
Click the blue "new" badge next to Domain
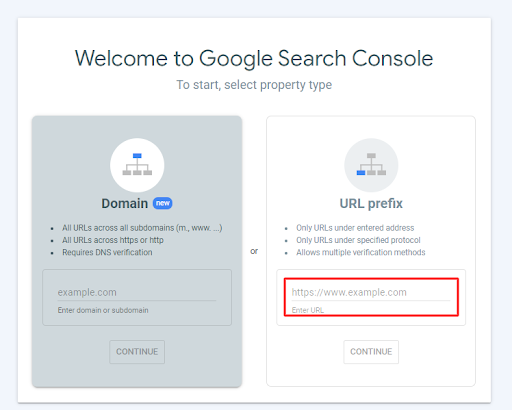pyautogui.click(x=163, y=203)
